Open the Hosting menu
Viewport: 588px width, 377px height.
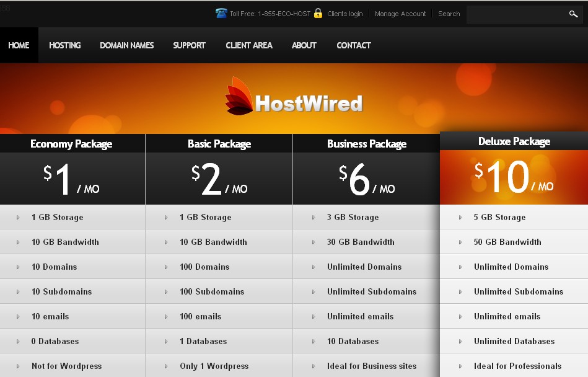[65, 45]
